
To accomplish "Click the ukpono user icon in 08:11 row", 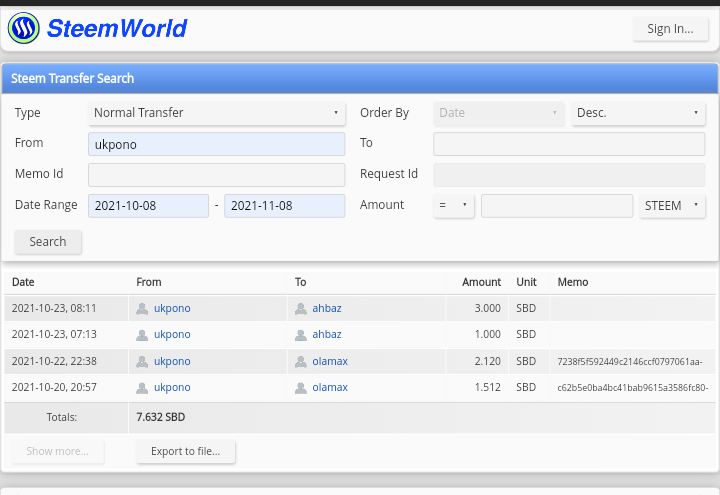I will [x=142, y=309].
